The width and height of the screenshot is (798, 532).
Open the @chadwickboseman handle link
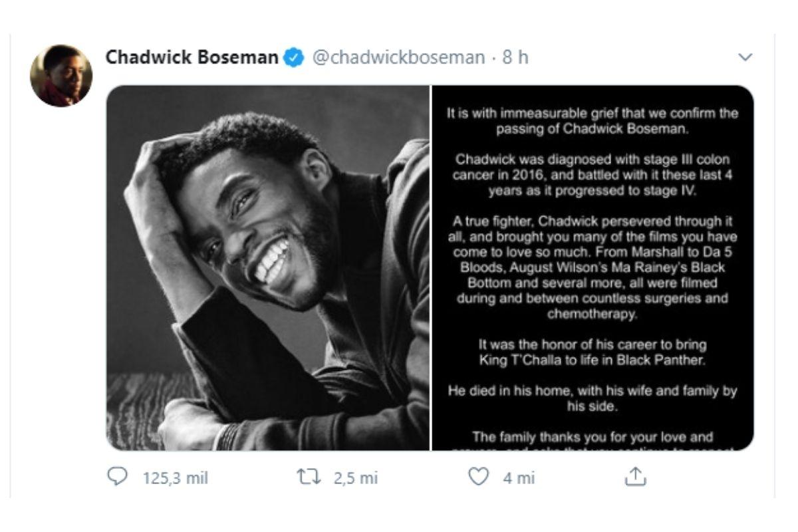(398, 58)
